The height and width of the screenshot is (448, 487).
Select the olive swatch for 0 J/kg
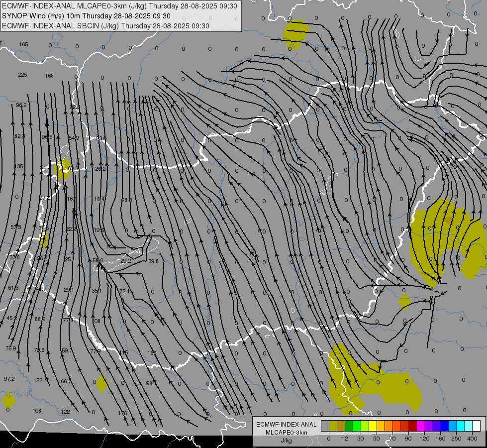tap(333, 426)
